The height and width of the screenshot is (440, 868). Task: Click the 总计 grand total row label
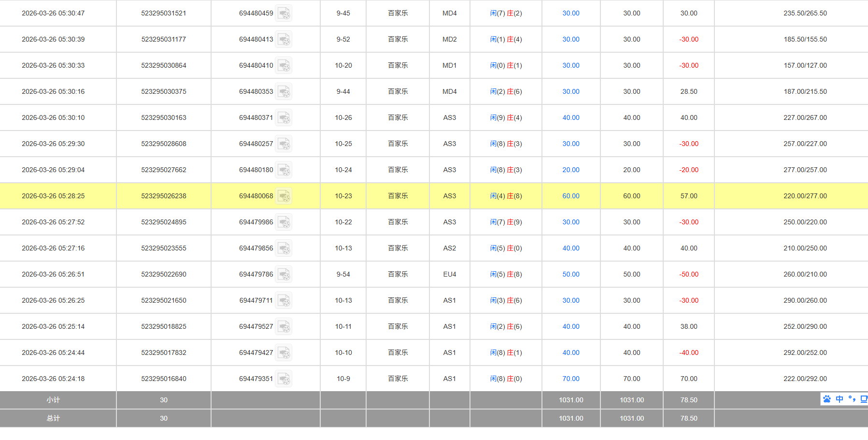(53, 418)
